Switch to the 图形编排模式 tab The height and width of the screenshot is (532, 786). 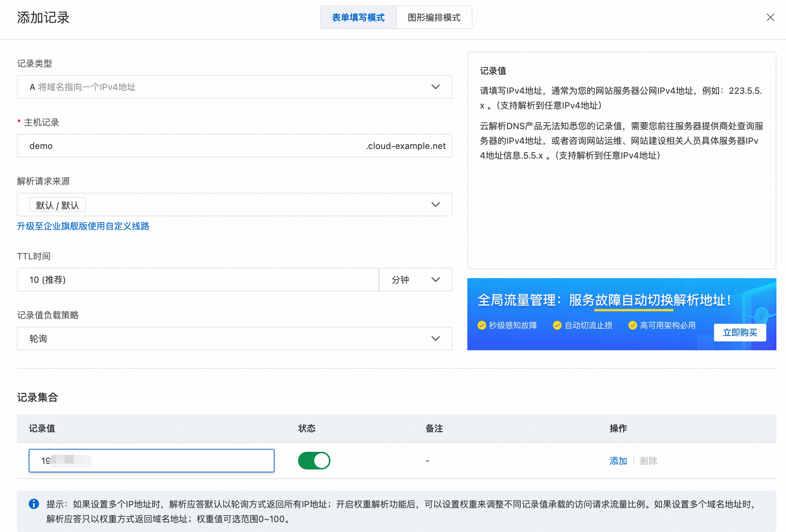[434, 17]
